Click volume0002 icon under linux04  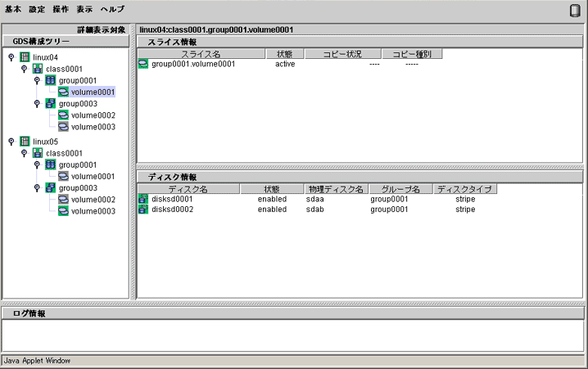click(63, 115)
